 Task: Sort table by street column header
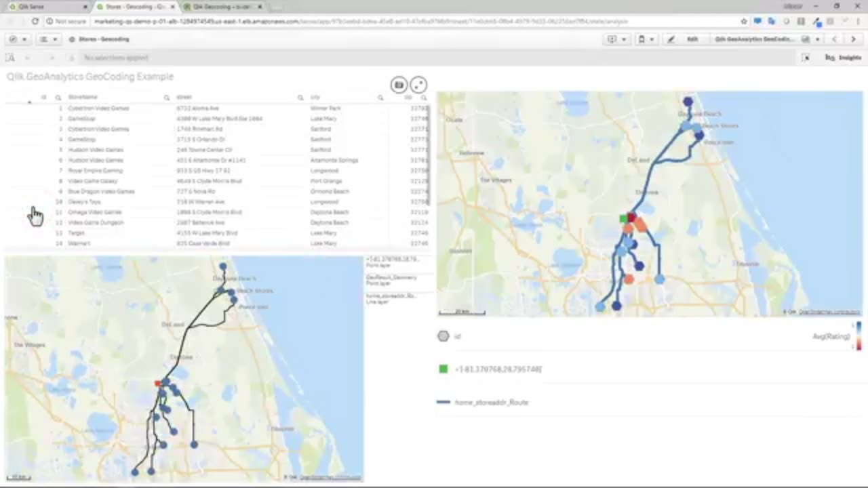pos(184,98)
